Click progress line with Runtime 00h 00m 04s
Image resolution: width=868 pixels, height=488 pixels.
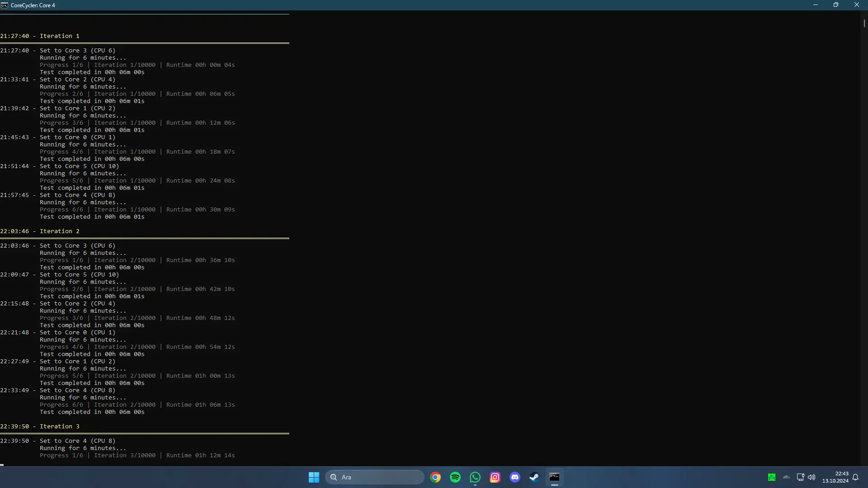[x=137, y=65]
